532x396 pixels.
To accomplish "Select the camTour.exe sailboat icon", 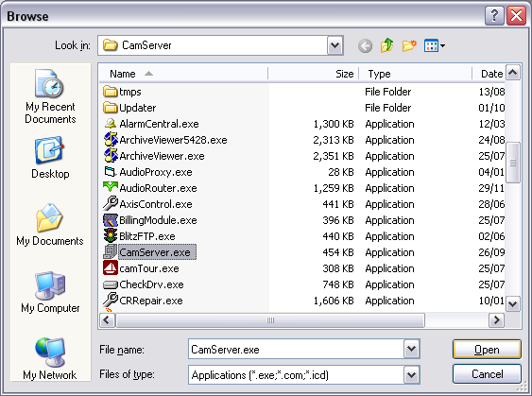I will coord(111,268).
